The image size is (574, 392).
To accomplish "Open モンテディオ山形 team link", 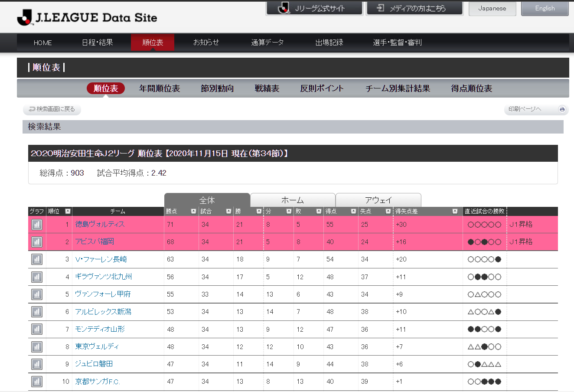I will click(100, 329).
